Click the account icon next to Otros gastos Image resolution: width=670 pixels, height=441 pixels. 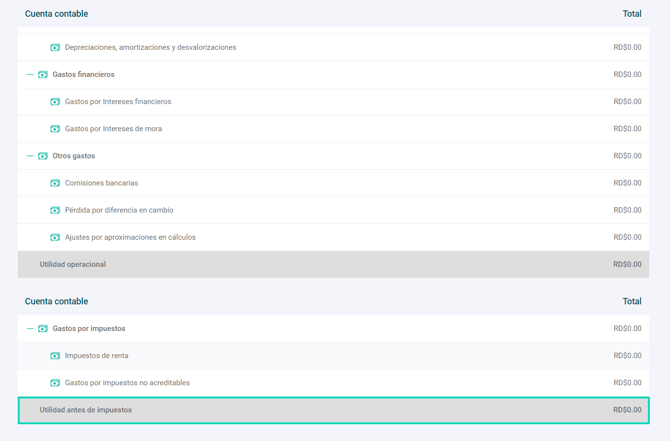click(43, 156)
